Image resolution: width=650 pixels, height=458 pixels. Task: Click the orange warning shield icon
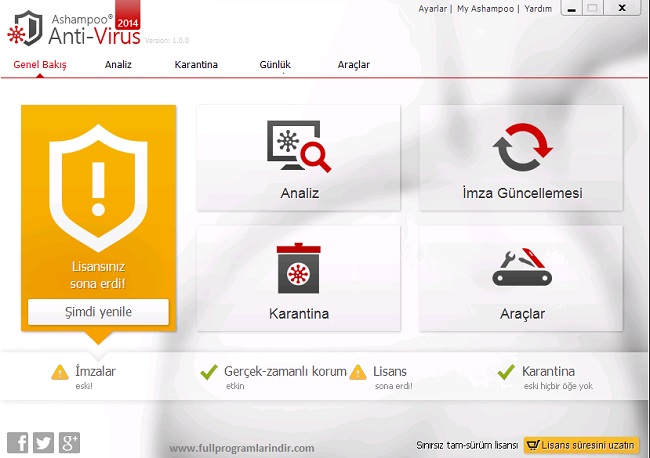tap(98, 188)
